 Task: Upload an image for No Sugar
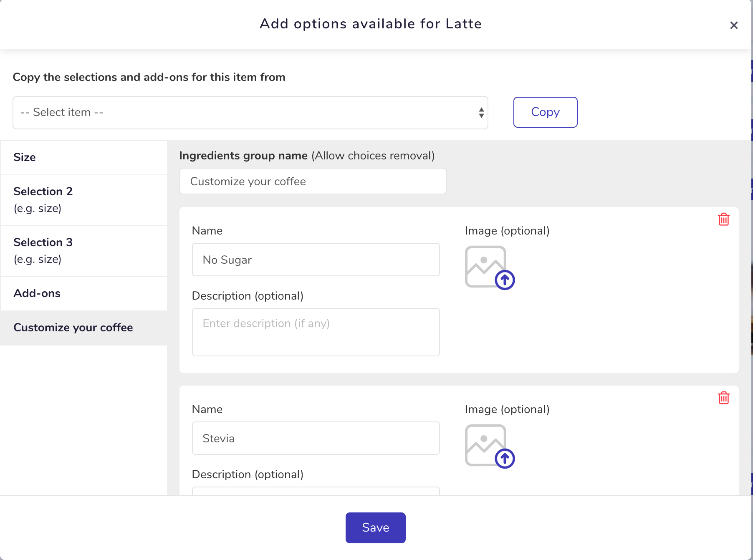[490, 267]
